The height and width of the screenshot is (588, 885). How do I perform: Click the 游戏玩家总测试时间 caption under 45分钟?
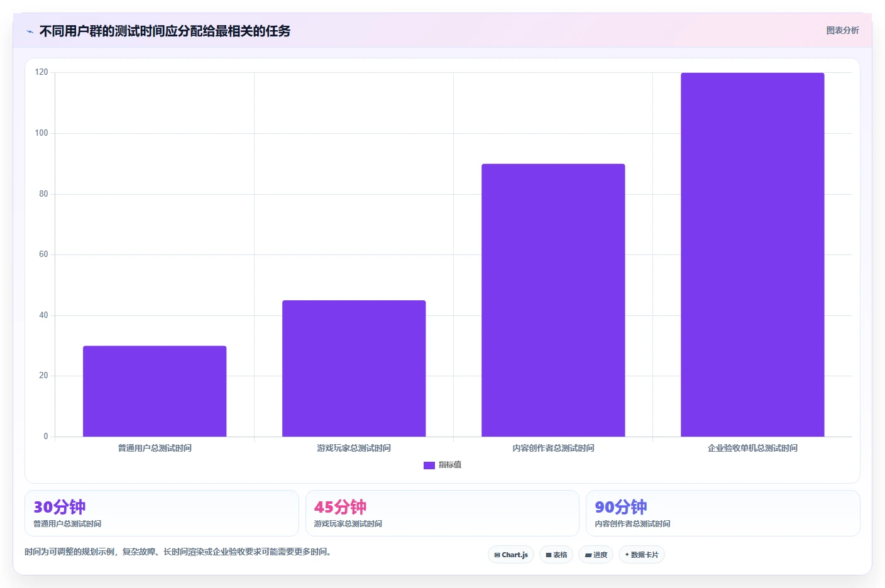coord(348,524)
